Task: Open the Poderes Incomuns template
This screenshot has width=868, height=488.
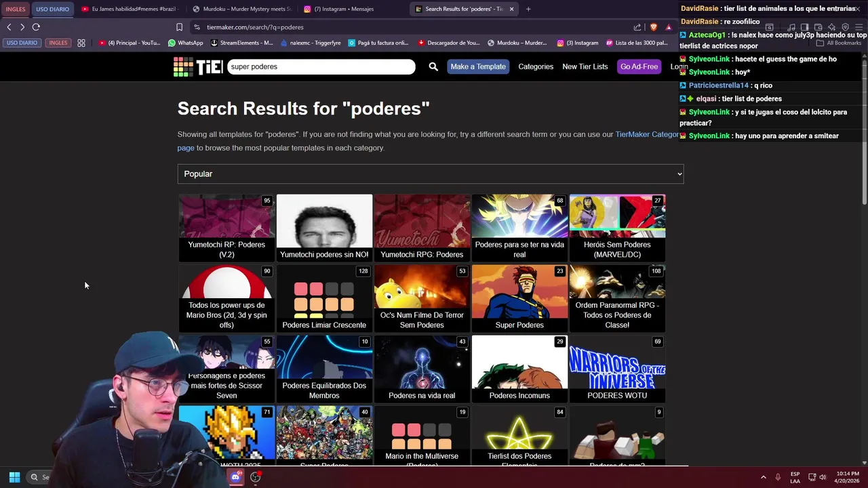Action: [x=519, y=369]
